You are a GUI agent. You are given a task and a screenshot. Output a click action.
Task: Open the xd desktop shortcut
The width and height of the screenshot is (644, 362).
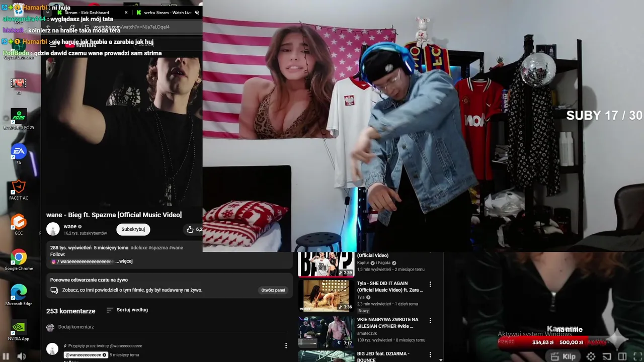(19, 86)
